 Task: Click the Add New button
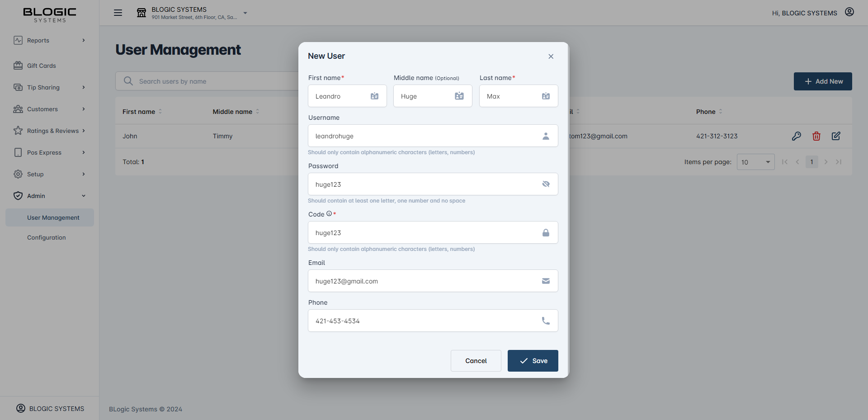(823, 81)
